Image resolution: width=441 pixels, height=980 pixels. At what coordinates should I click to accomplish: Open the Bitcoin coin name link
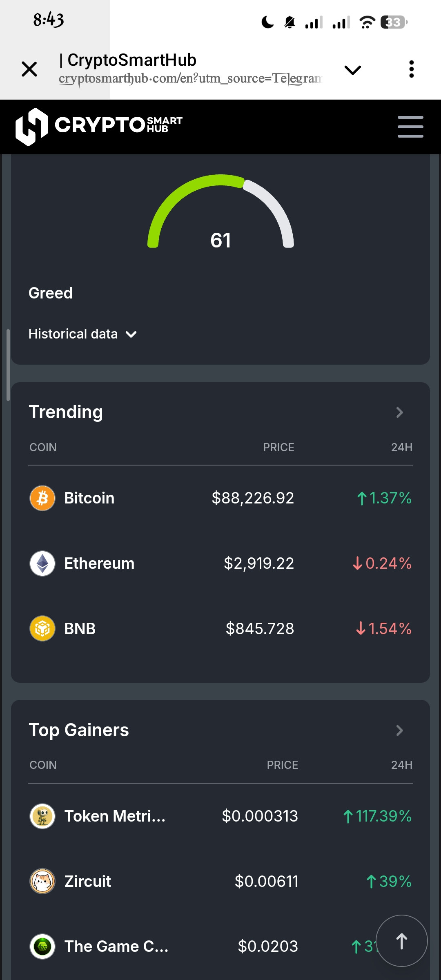(89, 498)
